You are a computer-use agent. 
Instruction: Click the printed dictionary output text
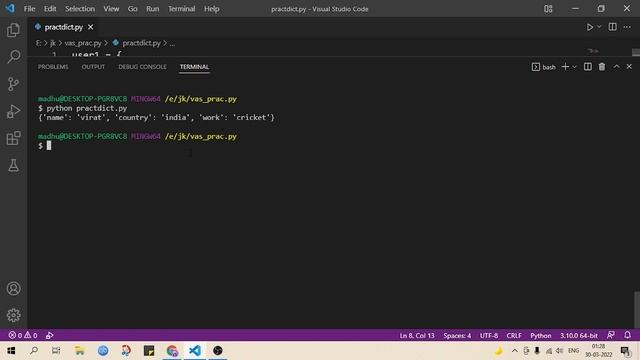(156, 118)
